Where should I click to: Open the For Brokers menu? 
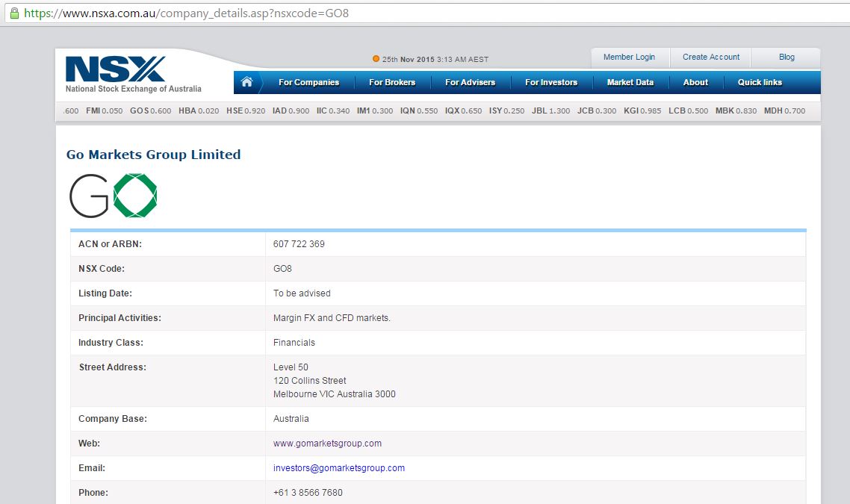392,82
